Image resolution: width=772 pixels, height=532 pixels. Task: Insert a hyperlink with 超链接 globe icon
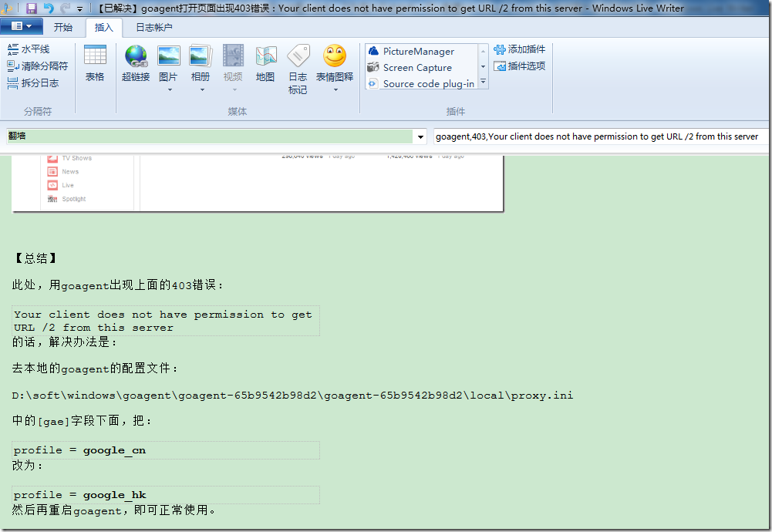pos(136,62)
